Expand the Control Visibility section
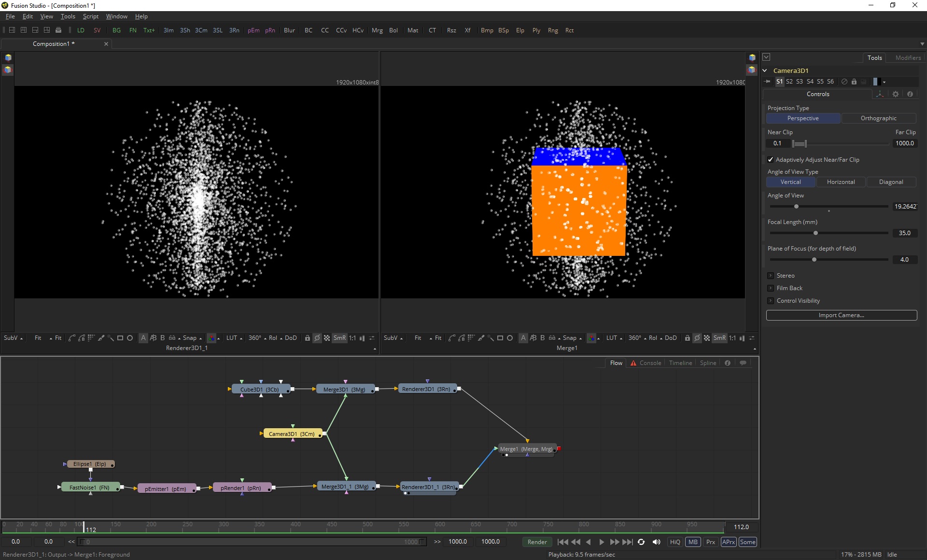The height and width of the screenshot is (560, 927). click(771, 301)
